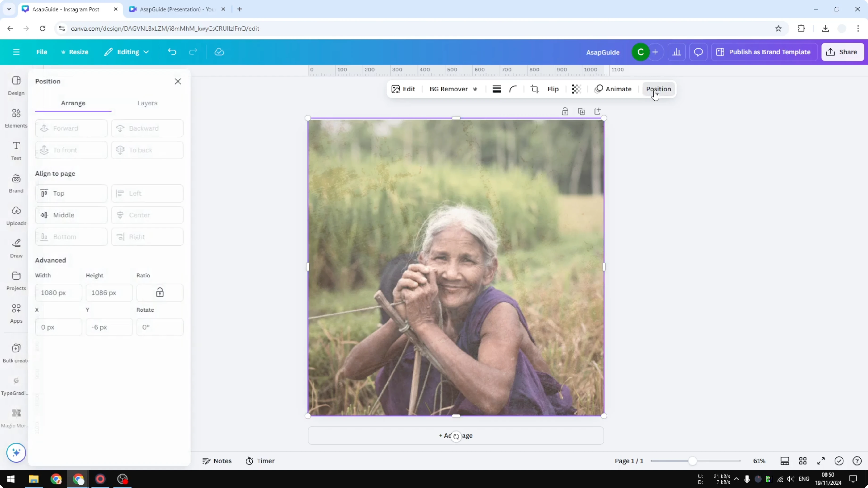Switch to the Layers tab

(x=147, y=103)
